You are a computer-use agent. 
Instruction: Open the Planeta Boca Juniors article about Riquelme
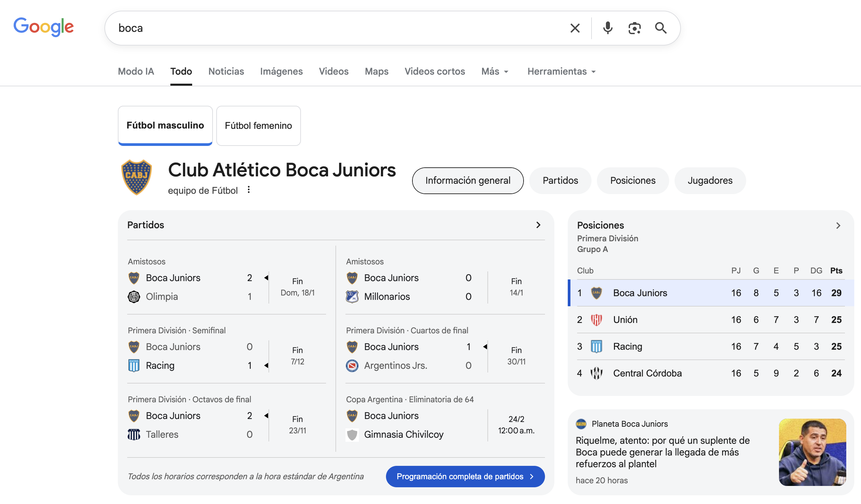pos(663,452)
